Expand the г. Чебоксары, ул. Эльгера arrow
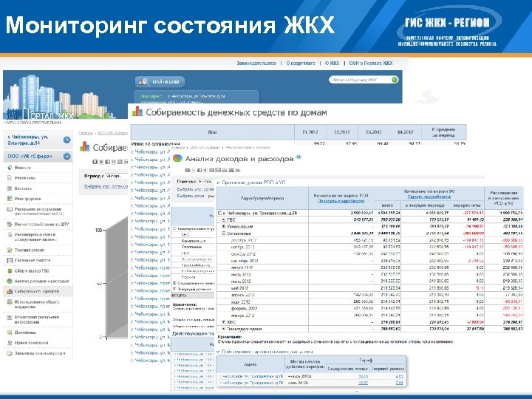Viewport: 532px width, 399px height. click(x=66, y=140)
